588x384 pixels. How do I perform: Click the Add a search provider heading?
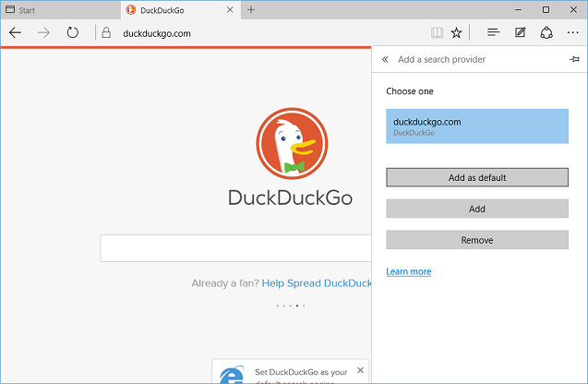coord(441,59)
